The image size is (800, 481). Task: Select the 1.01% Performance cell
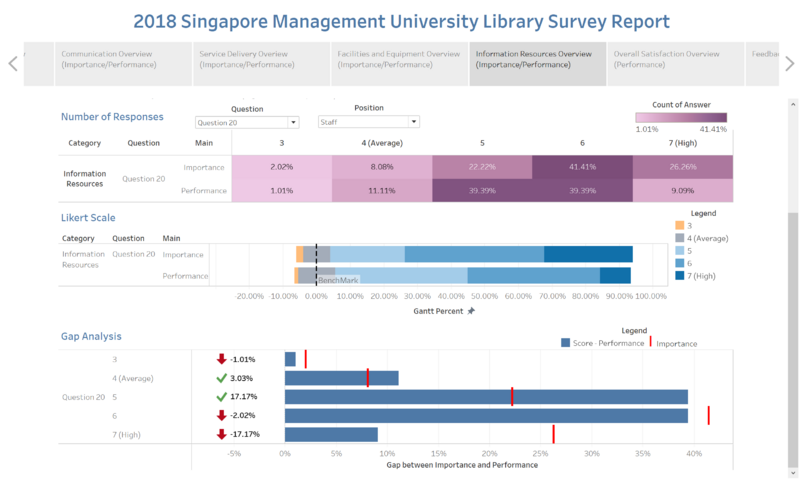click(282, 190)
